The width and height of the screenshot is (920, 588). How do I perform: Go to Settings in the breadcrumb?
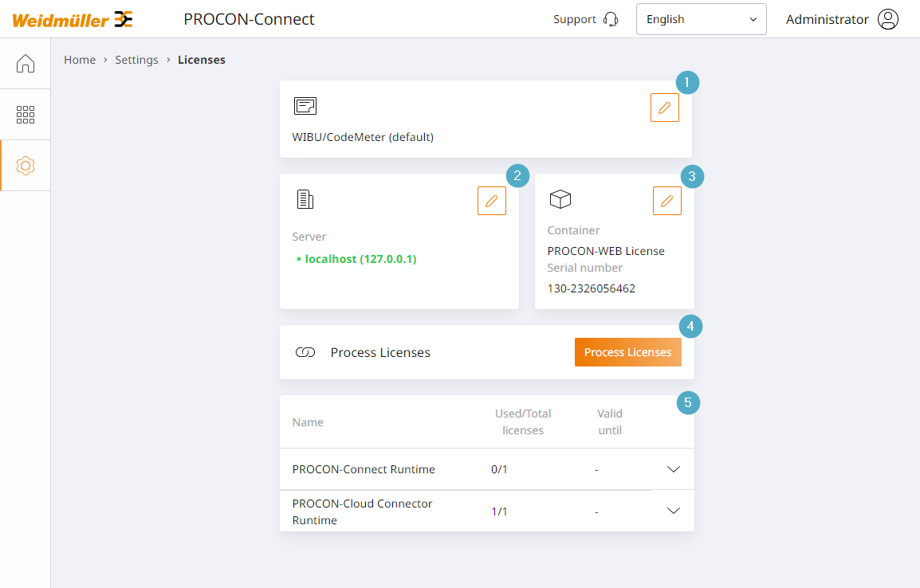(136, 60)
